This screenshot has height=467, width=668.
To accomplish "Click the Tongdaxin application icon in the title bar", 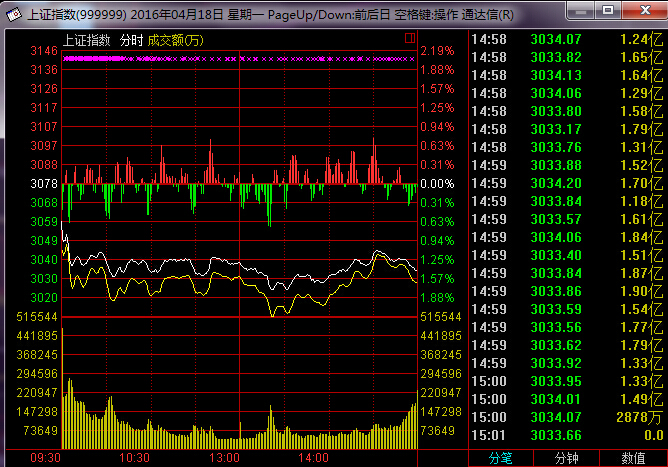I will point(14,14).
